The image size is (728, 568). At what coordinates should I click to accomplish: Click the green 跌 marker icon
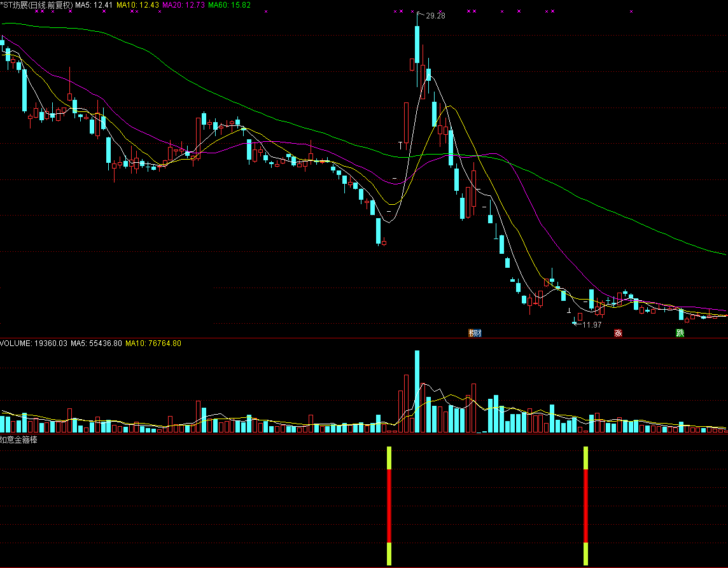680,333
